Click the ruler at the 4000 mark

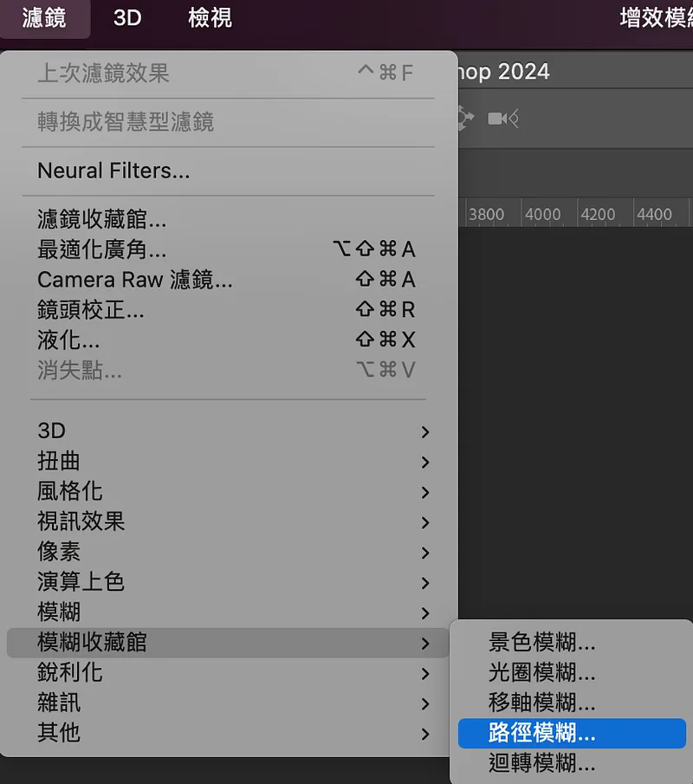pos(543,215)
